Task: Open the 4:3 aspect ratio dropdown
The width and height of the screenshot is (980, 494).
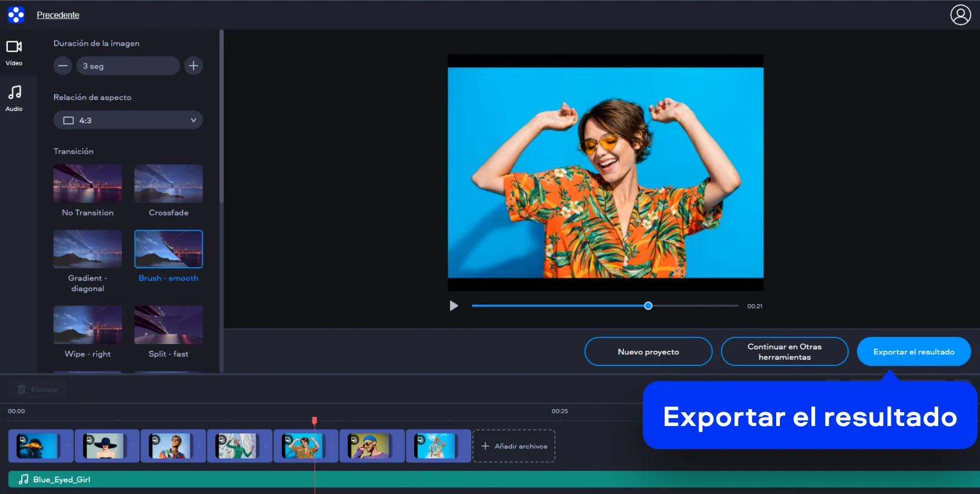Action: pos(128,120)
